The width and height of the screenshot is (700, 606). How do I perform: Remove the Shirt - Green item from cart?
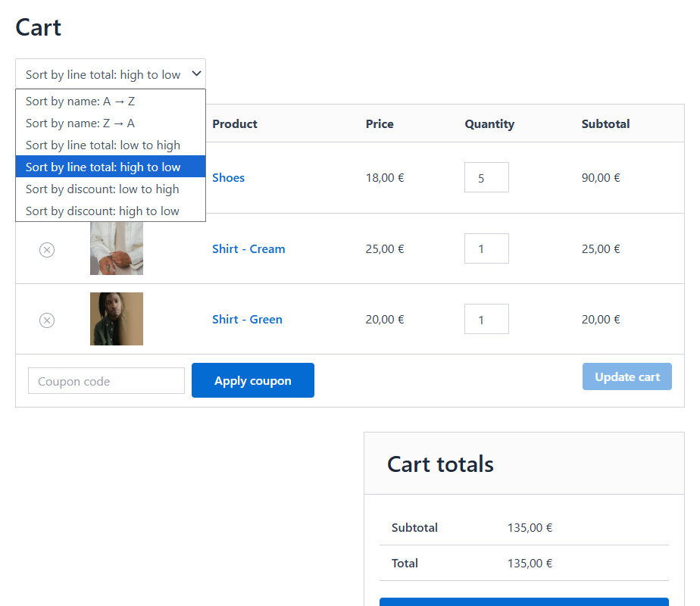(47, 320)
